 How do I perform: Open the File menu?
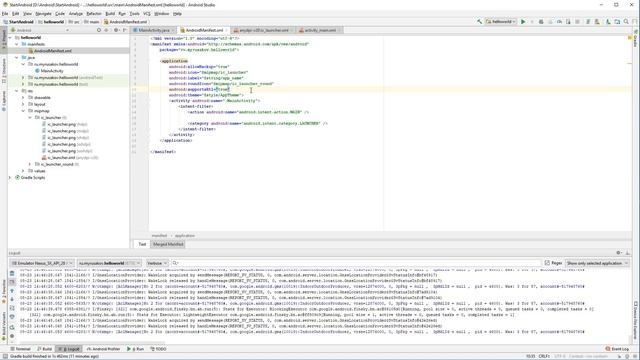click(x=5, y=13)
